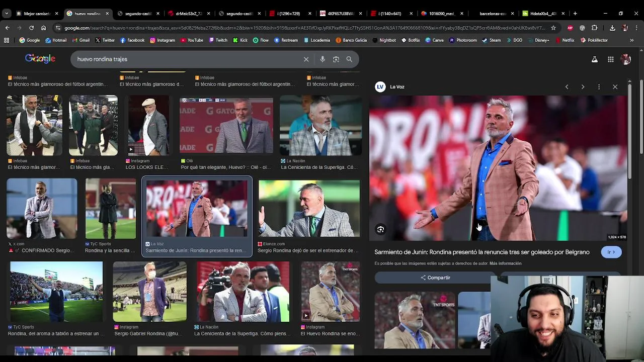The height and width of the screenshot is (362, 644).
Task: Open the three-dot menu in the preview panel
Action: [x=599, y=87]
